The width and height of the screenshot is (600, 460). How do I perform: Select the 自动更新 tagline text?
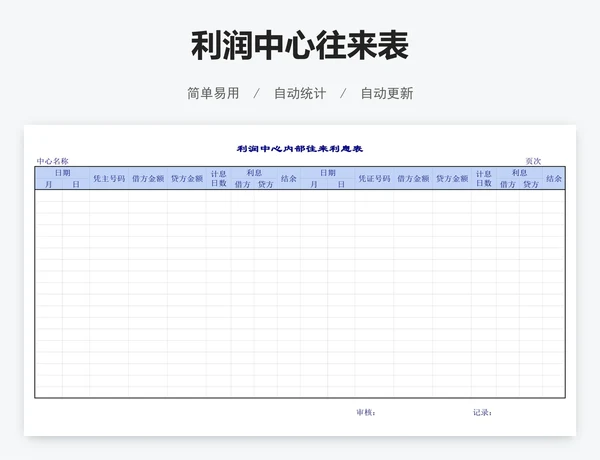[x=387, y=93]
